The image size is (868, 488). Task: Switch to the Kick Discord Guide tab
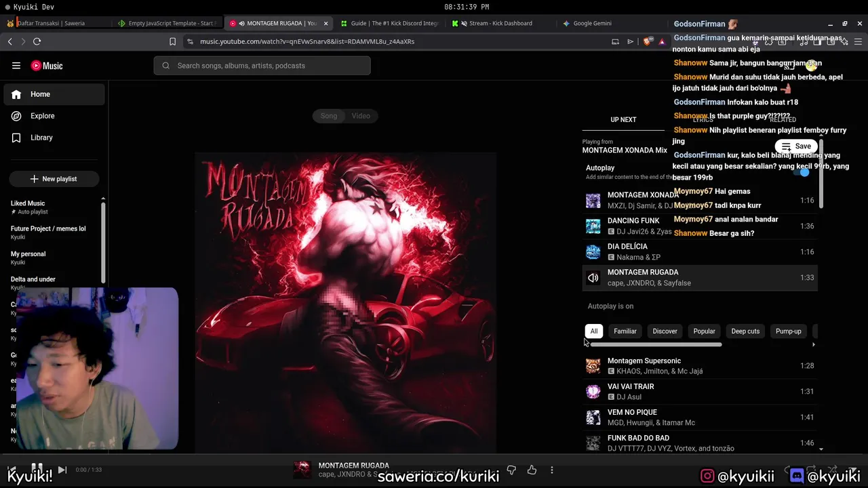point(390,23)
